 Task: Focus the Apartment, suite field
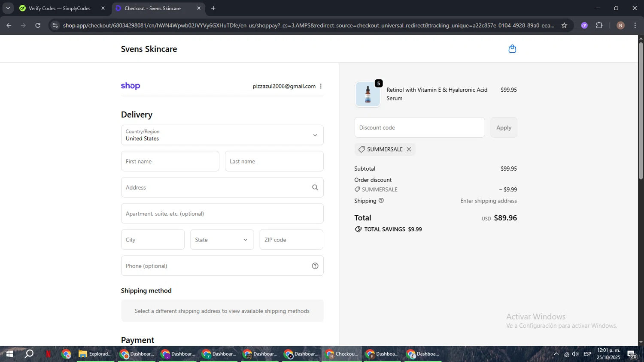point(222,214)
